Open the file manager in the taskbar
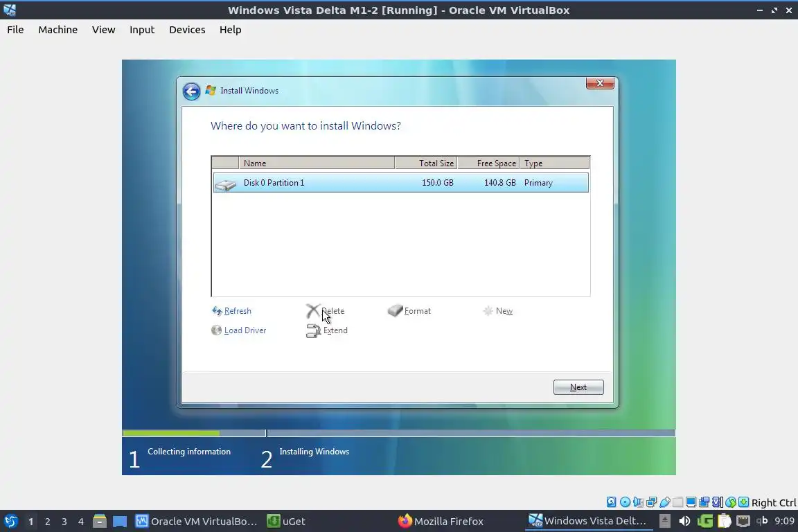 pyautogui.click(x=99, y=521)
